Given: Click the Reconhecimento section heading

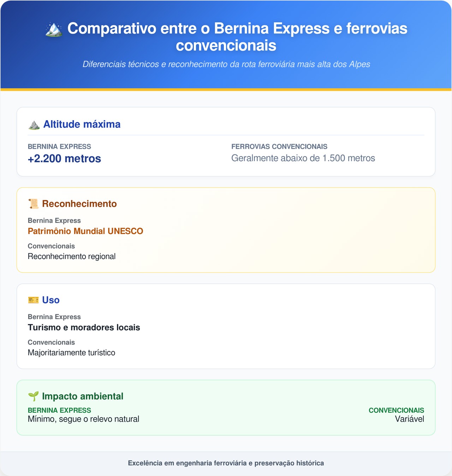Looking at the screenshot, I should click(x=79, y=204).
